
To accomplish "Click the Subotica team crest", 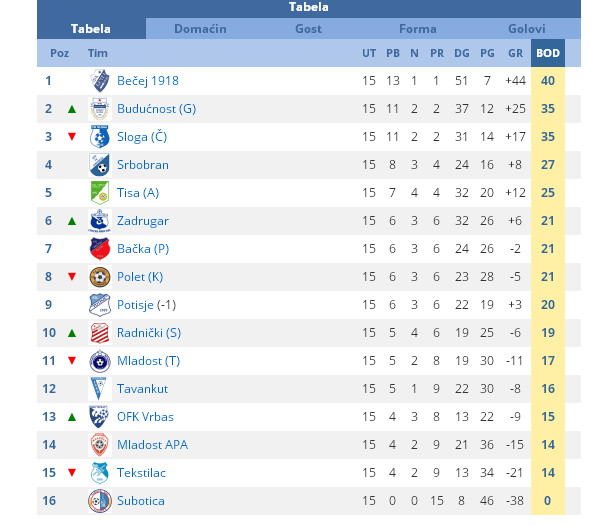I will pos(99,501).
